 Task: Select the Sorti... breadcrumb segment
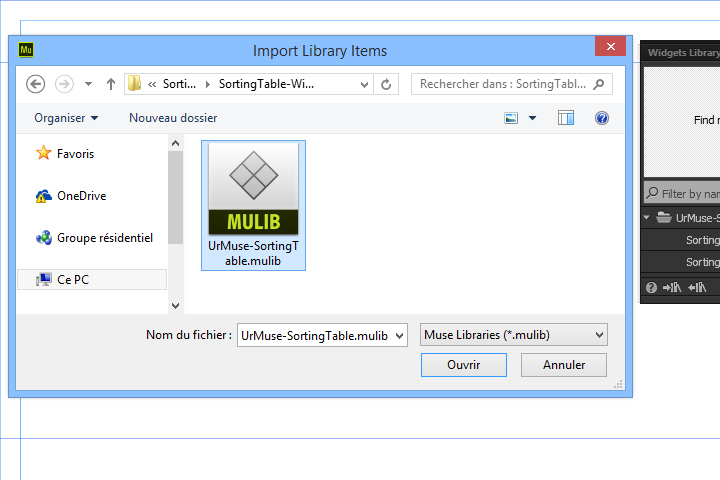tap(179, 84)
